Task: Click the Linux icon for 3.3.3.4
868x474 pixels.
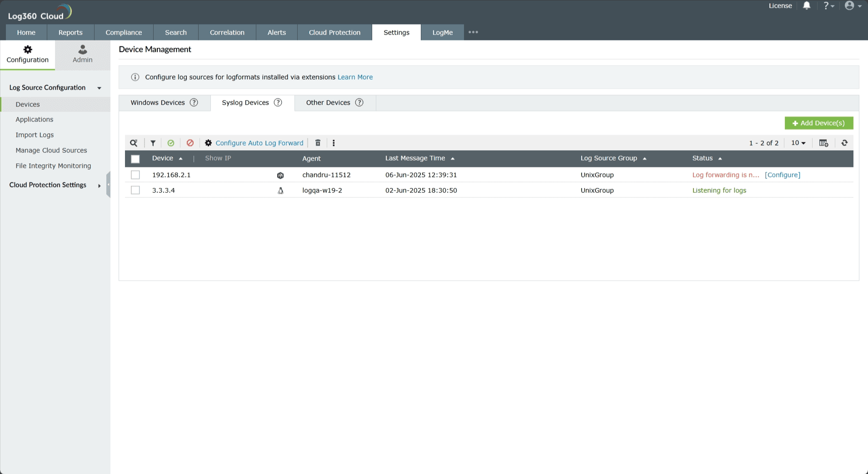Action: point(280,191)
